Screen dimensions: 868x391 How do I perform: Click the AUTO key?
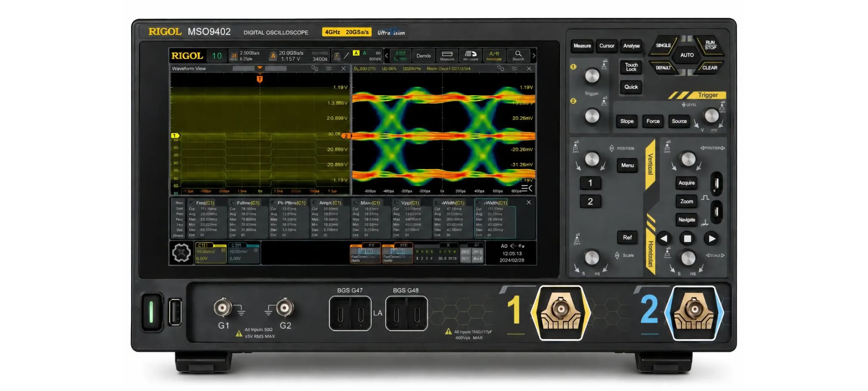click(x=687, y=55)
